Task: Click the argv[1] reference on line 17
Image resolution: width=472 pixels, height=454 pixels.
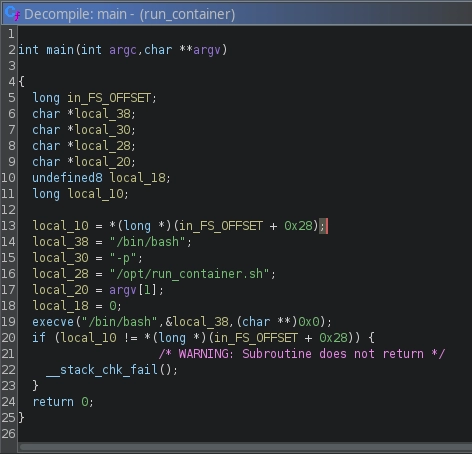Action: tap(133, 290)
